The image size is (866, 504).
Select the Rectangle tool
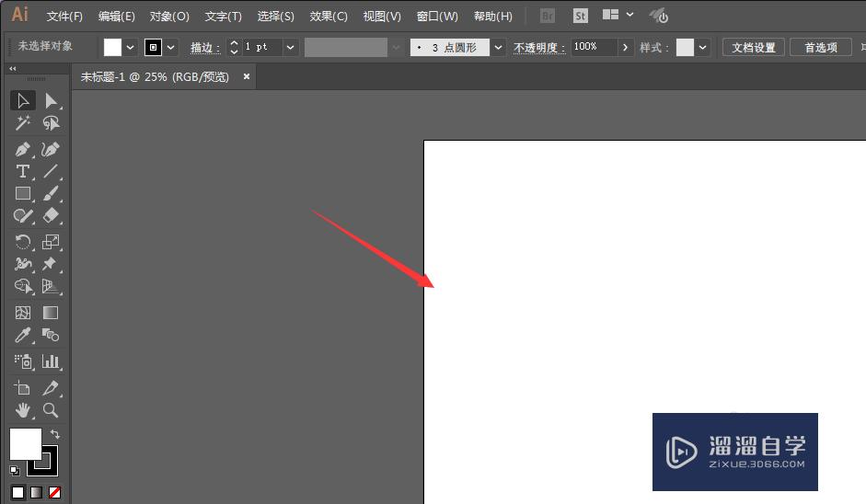(x=23, y=193)
